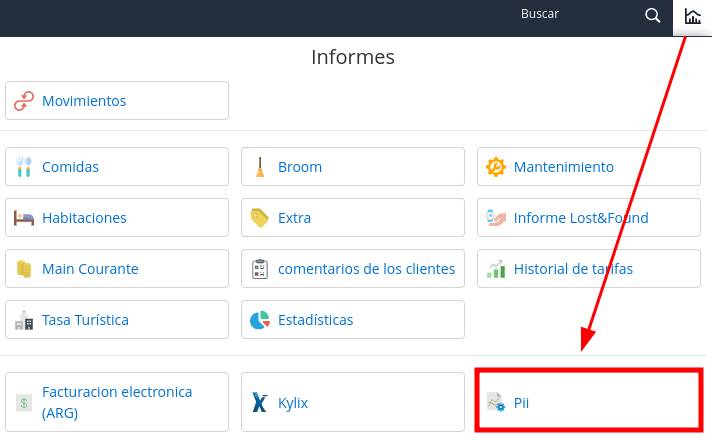This screenshot has width=712, height=440.
Task: Click the Facturacion electronica bill icon
Action: pyautogui.click(x=24, y=403)
